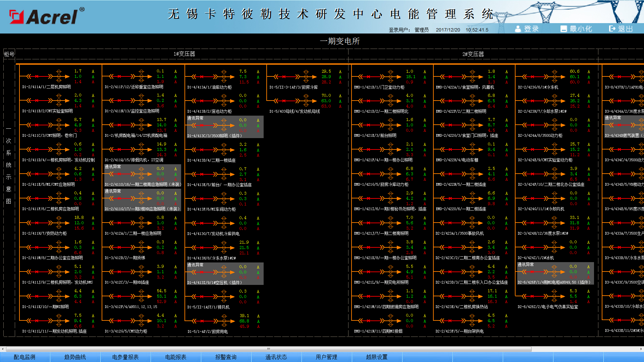Click breaker symbol of D1-5/403母线/4/发动机母线
Image resolution: width=644 pixels, height=362 pixels.
click(284, 101)
